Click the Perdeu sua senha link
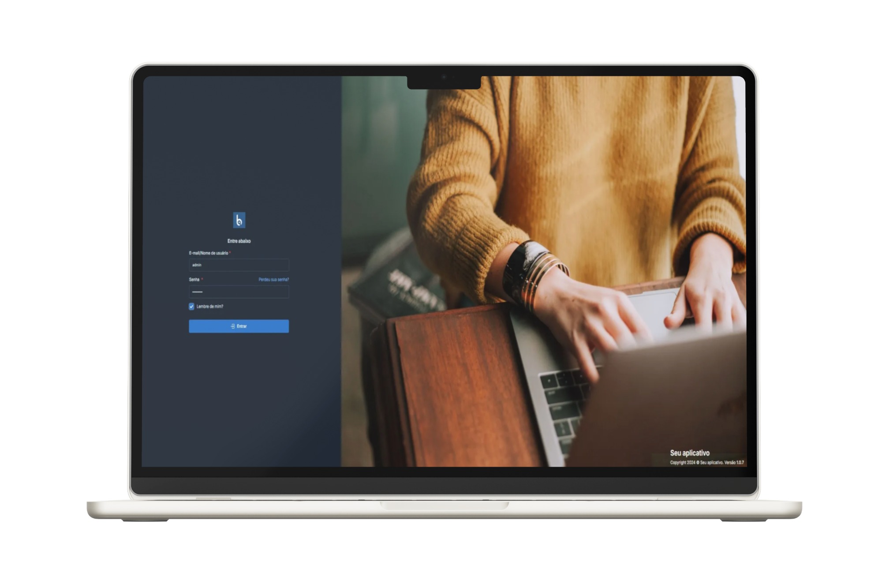This screenshot has height=588, width=882. tap(274, 280)
